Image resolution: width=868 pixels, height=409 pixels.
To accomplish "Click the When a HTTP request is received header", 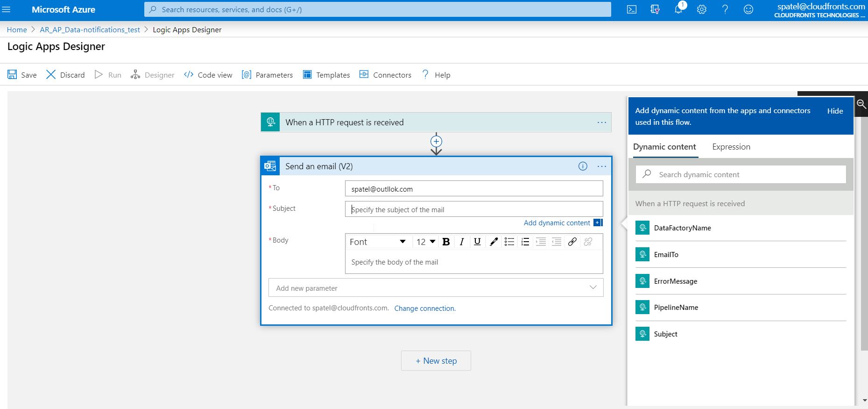I will pos(436,122).
